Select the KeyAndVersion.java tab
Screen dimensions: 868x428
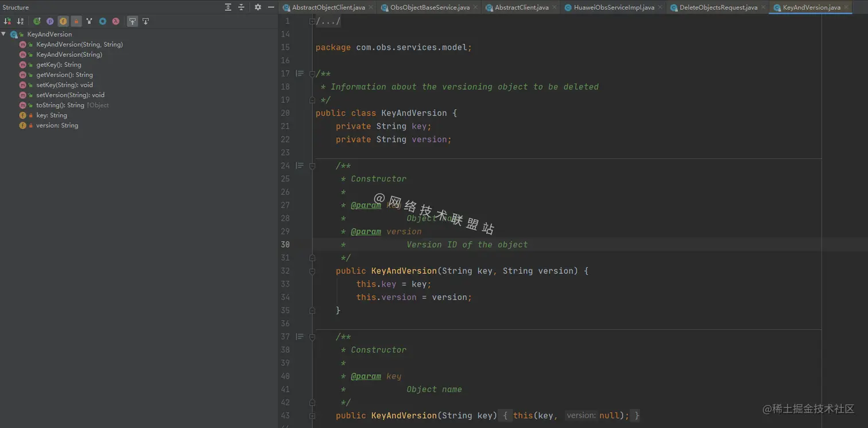coord(811,7)
